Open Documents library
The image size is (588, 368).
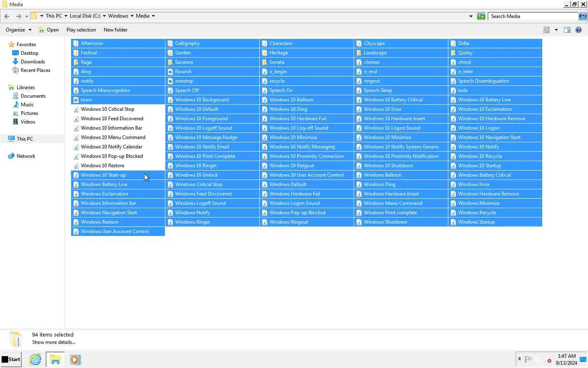[x=33, y=96]
